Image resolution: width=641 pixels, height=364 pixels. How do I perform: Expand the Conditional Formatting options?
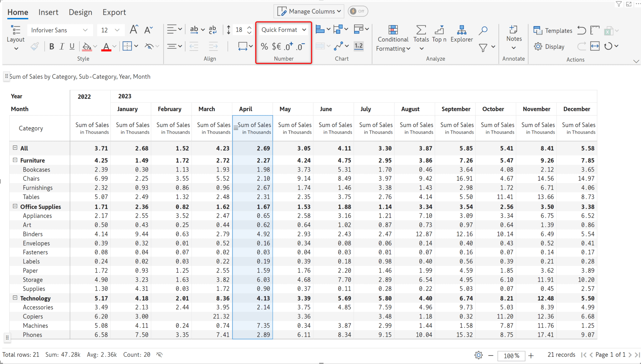393,38
